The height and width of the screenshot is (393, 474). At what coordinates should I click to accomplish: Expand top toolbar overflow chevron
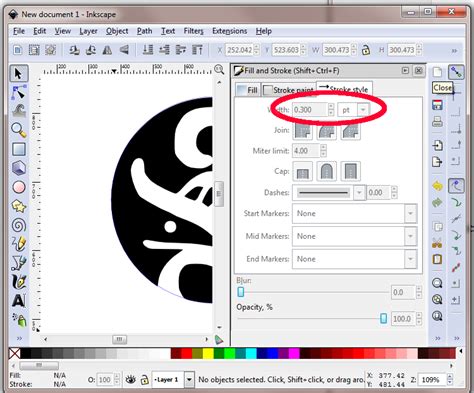454,51
